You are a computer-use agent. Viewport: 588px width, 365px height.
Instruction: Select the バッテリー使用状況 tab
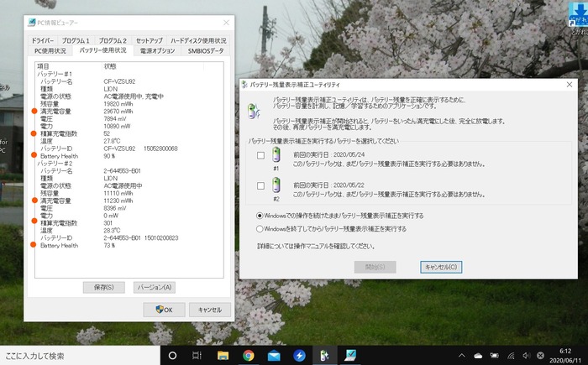tap(102, 50)
